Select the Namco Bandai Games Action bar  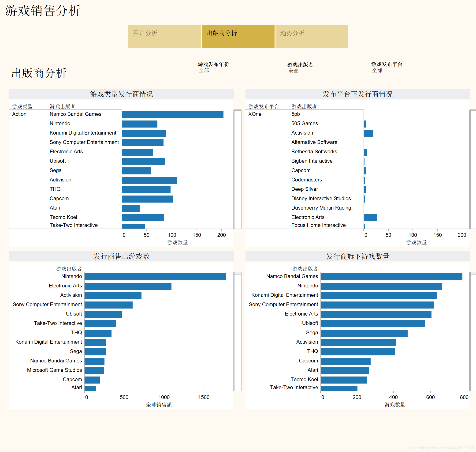point(172,114)
